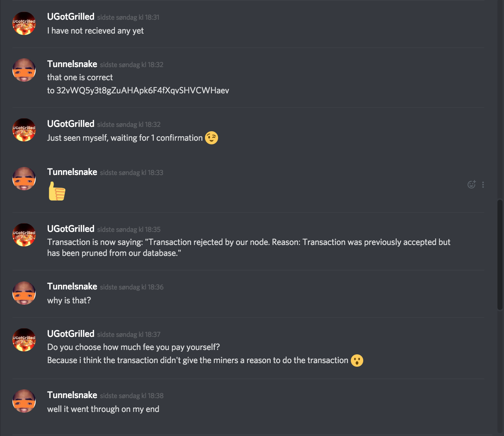Viewport: 504px width, 436px height.
Task: Click username Tunnelsnake on the 18:32 message
Action: point(72,64)
